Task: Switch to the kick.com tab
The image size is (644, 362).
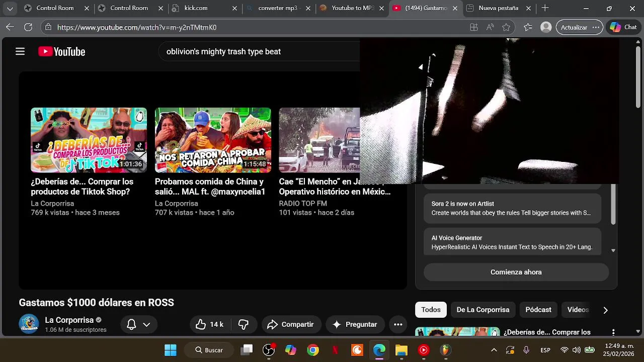Action: coord(204,8)
